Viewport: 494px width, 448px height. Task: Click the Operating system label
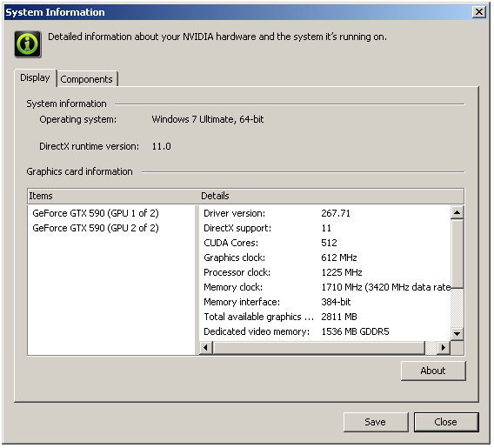[77, 119]
